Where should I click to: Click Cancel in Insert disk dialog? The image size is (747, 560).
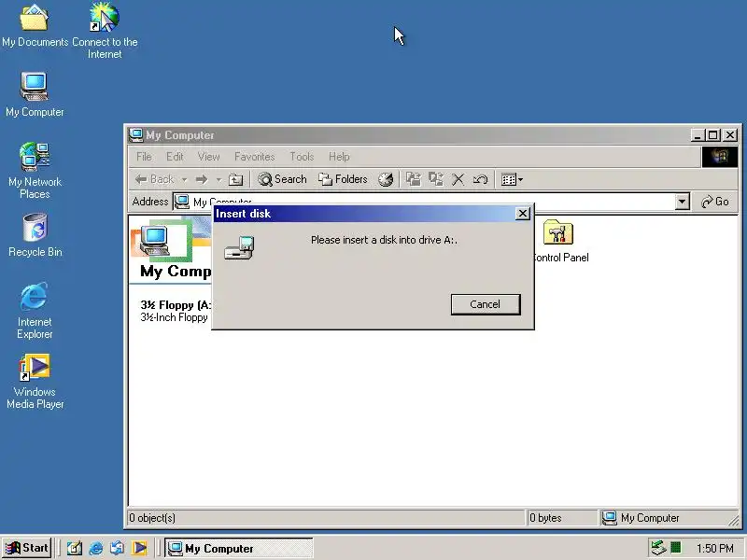486,304
